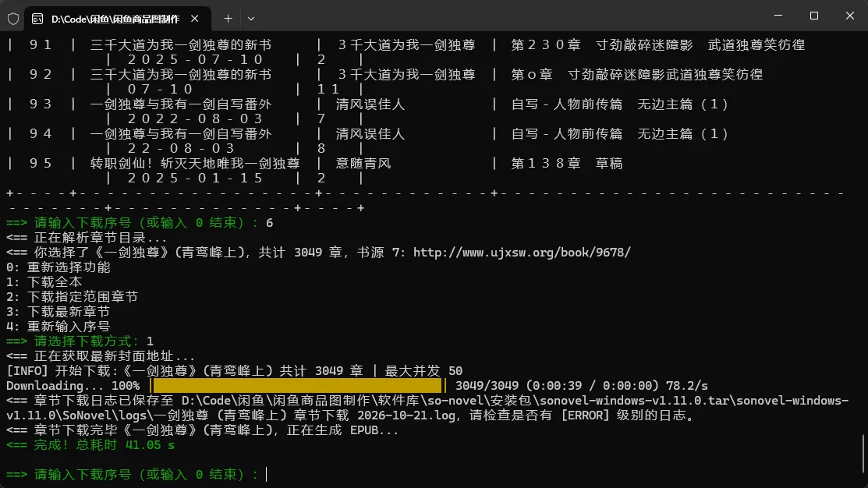868x488 pixels.
Task: Click '转职剑仙!斩灭天地唯我一剑独尊' in row 95
Action: tap(195, 163)
